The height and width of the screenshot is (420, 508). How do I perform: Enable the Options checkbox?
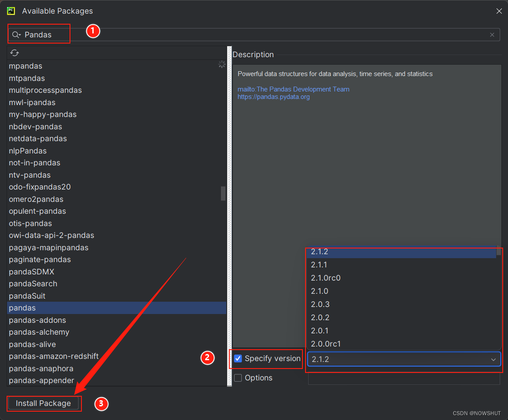(238, 378)
